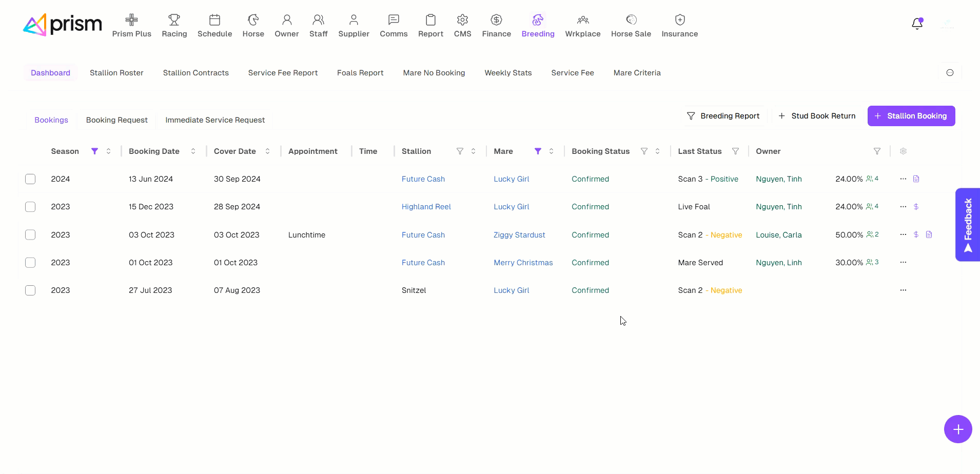Click the table settings gear icon
The image size is (980, 474).
coord(904,151)
